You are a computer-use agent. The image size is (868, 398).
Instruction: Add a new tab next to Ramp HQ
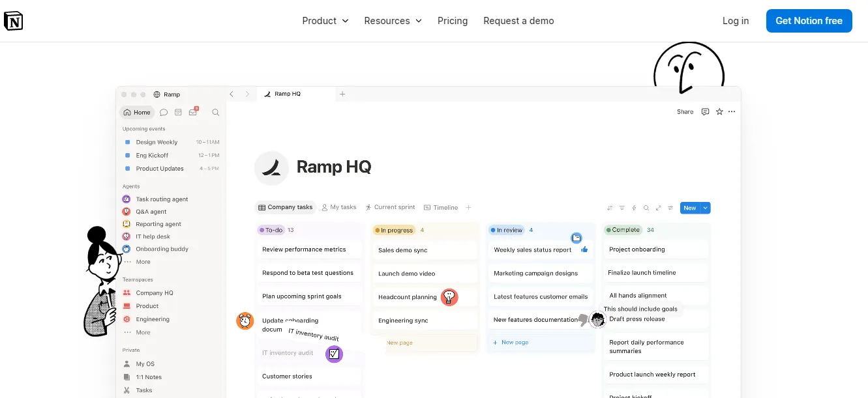click(x=342, y=94)
